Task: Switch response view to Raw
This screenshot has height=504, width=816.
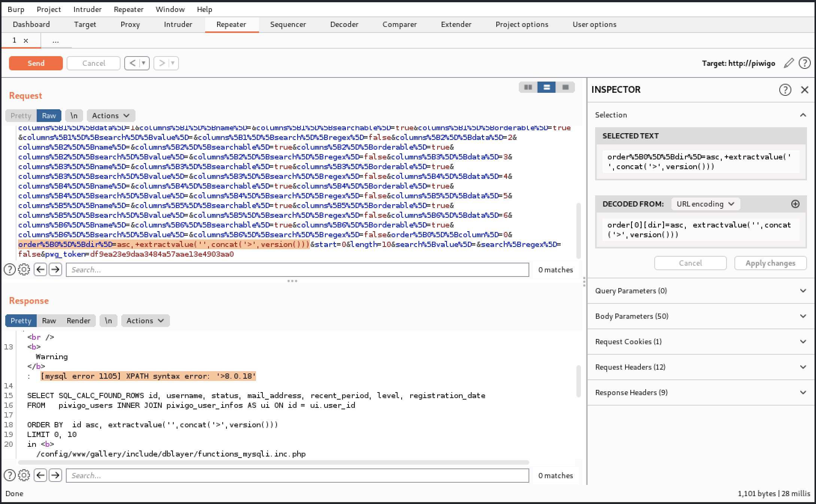Action: click(49, 321)
